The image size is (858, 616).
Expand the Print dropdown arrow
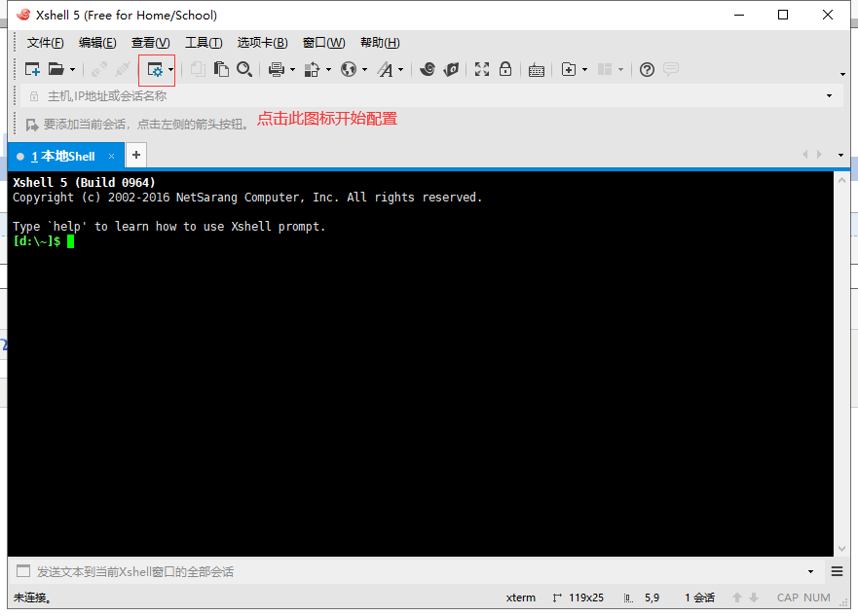click(292, 69)
